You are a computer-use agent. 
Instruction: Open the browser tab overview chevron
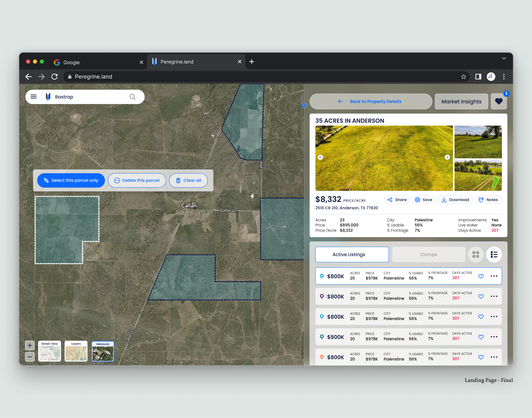[x=504, y=58]
